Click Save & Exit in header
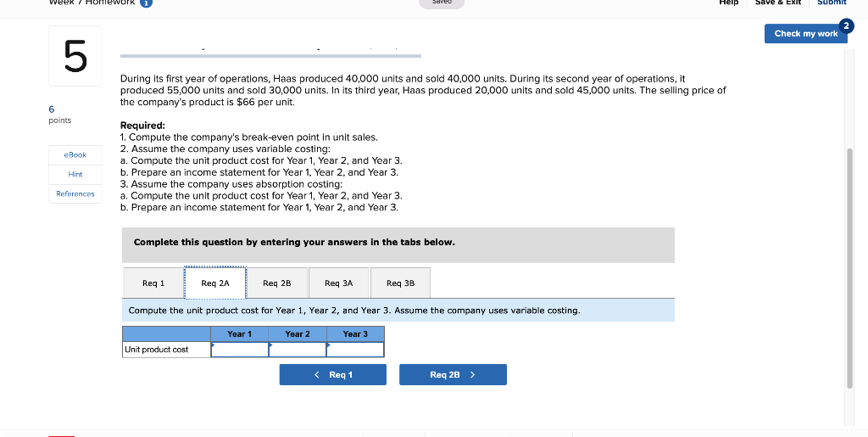The height and width of the screenshot is (437, 868). (778, 3)
